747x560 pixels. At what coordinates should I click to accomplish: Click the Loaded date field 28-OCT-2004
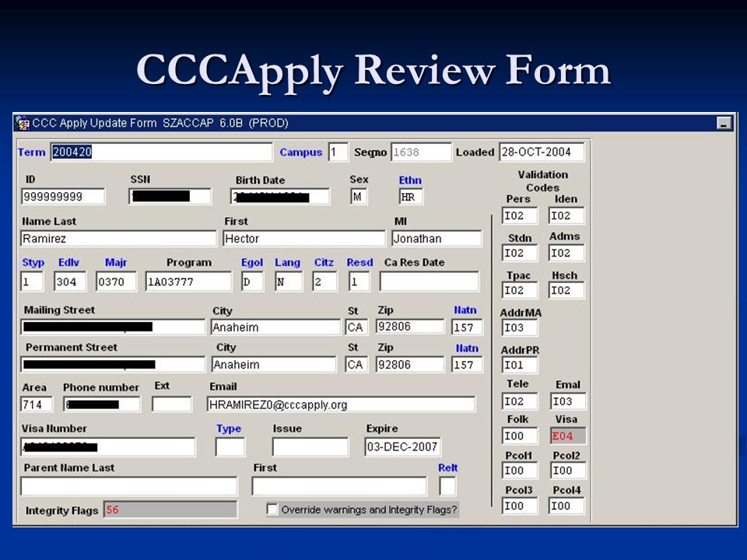pyautogui.click(x=542, y=152)
